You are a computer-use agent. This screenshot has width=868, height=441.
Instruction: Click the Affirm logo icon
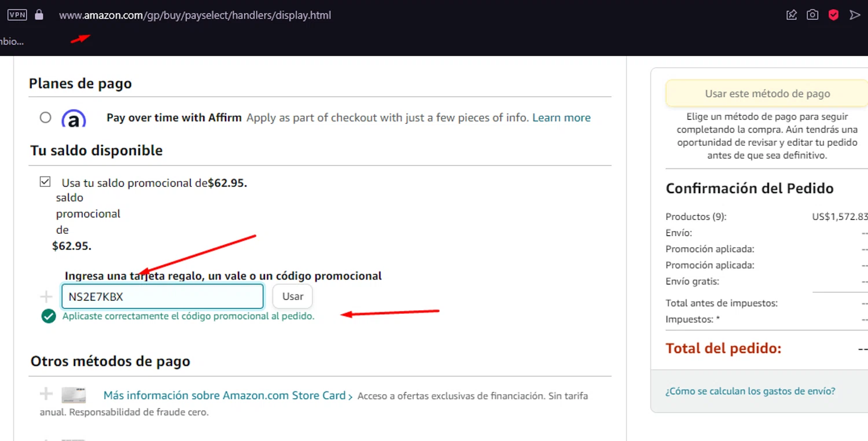pos(73,118)
